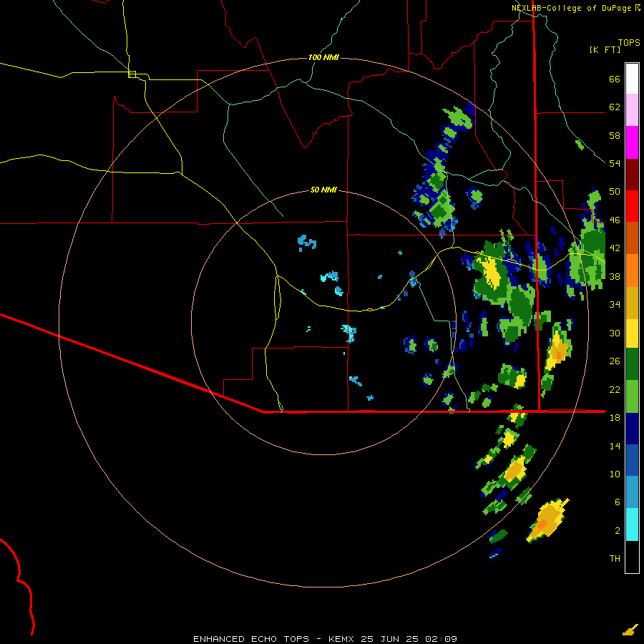Screen dimensions: 644x644
Task: Select the TOPS legend title
Action: (x=629, y=42)
